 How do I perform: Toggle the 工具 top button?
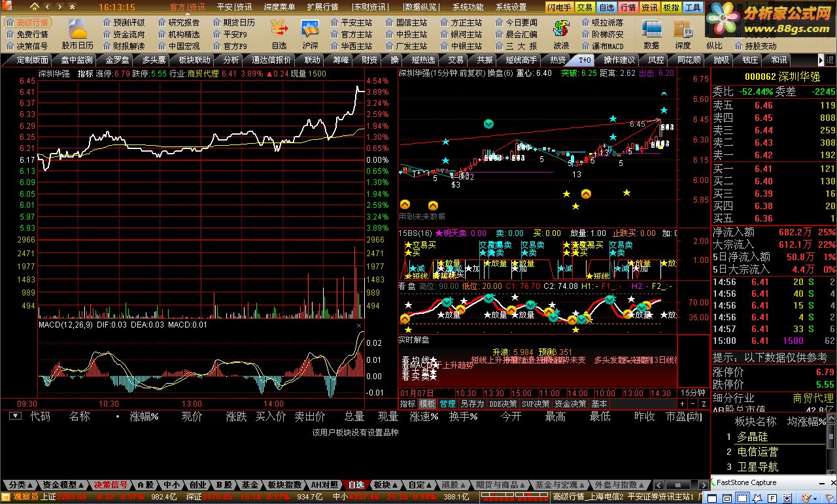692,7
